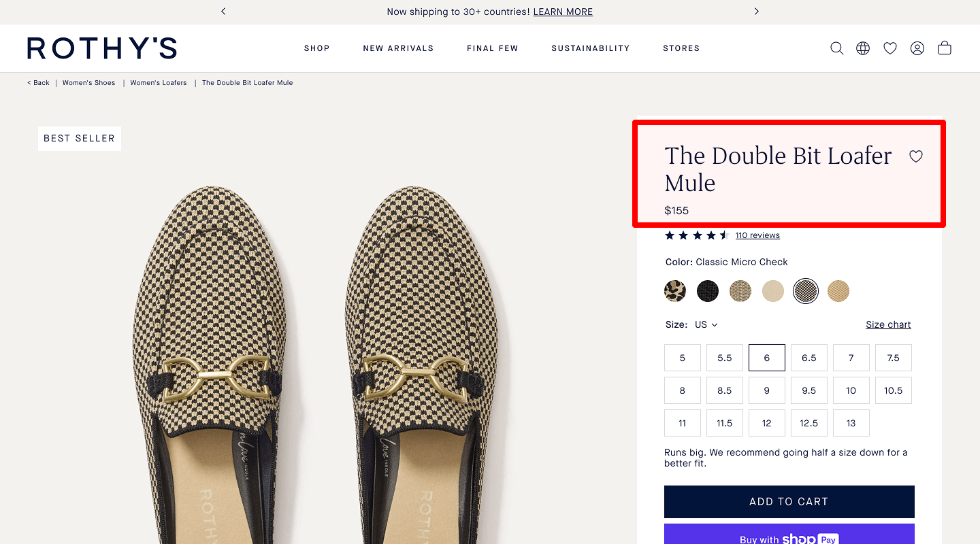Expand the Shop menu
The width and height of the screenshot is (980, 544).
tap(316, 48)
